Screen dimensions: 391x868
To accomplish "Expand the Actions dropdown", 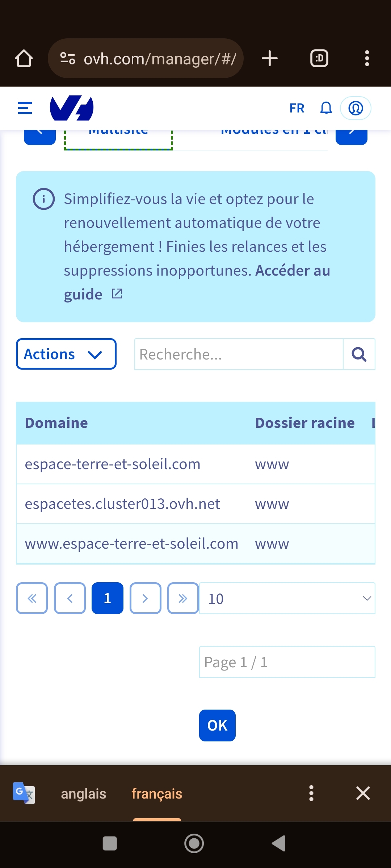I will tap(66, 354).
